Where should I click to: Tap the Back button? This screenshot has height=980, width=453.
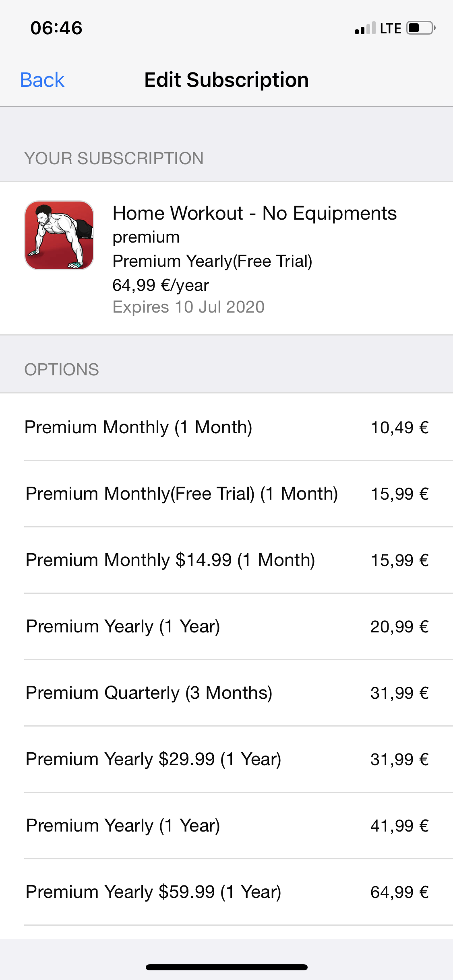(x=42, y=80)
